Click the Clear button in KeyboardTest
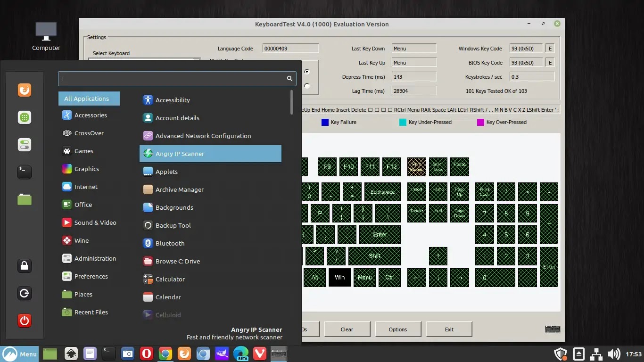The image size is (644, 362). (347, 329)
